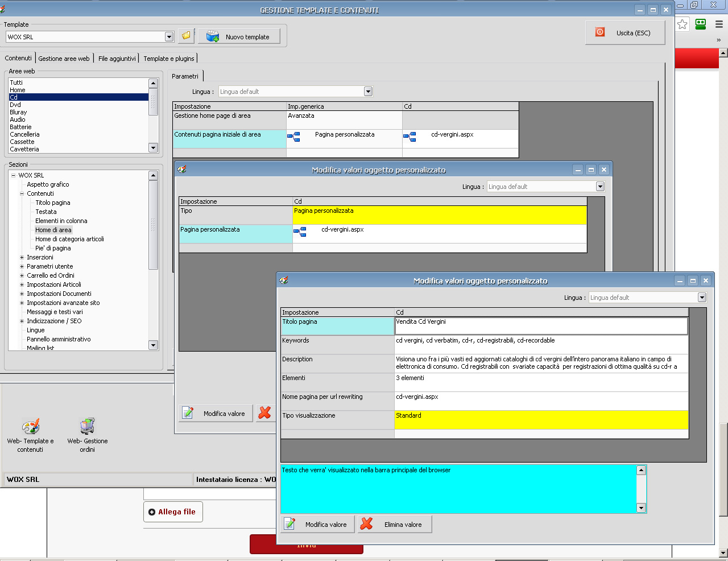This screenshot has height=561, width=728.
Task: Open the browser hamburger menu
Action: 719,24
